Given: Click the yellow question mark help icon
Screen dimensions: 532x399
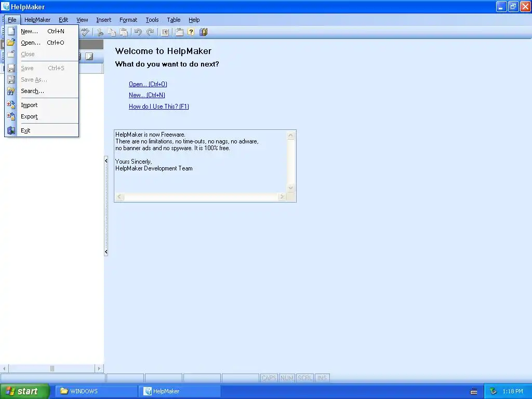Looking at the screenshot, I should tap(191, 32).
